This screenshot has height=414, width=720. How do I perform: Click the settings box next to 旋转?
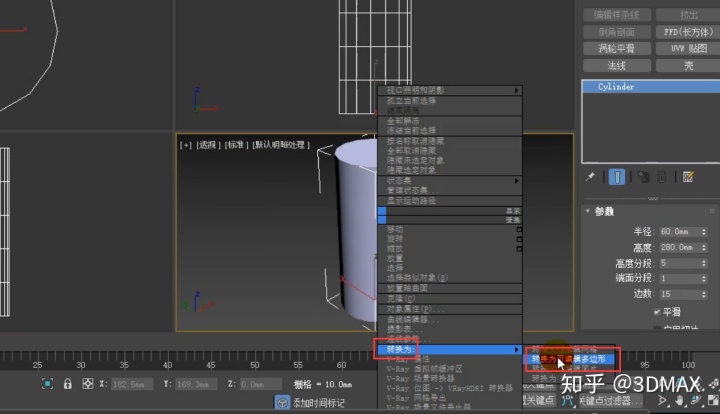519,239
